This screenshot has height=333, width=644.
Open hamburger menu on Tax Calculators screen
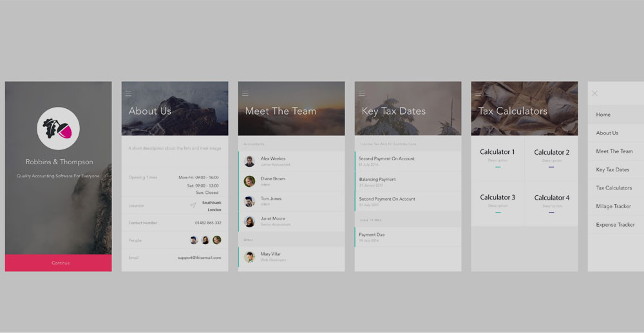pyautogui.click(x=478, y=94)
